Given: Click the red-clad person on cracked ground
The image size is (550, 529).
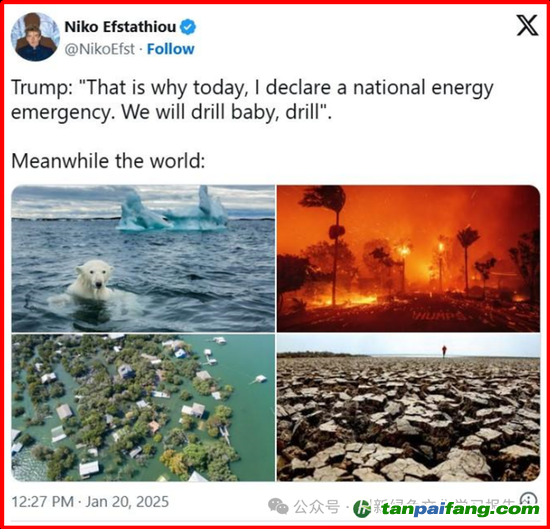Looking at the screenshot, I should 444,351.
